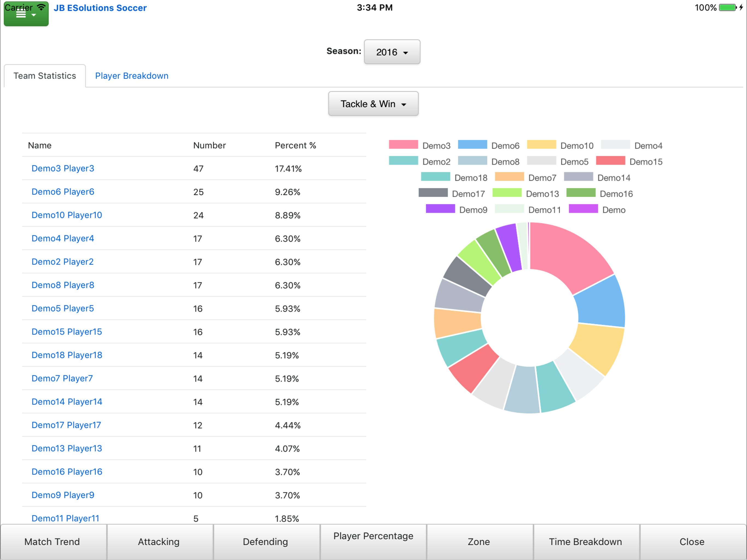Open Demo3 Player3 link
This screenshot has height=560, width=747.
[x=63, y=168]
